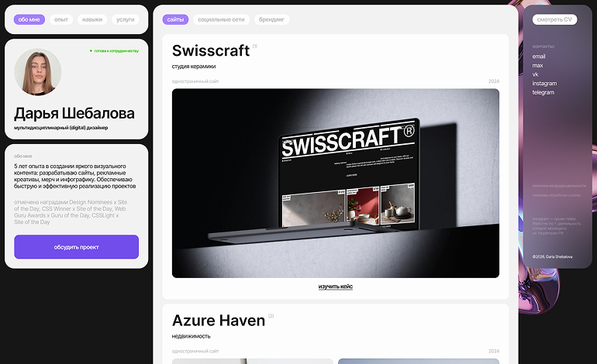
Task: Open the privacy policy link
Action: 559,186
